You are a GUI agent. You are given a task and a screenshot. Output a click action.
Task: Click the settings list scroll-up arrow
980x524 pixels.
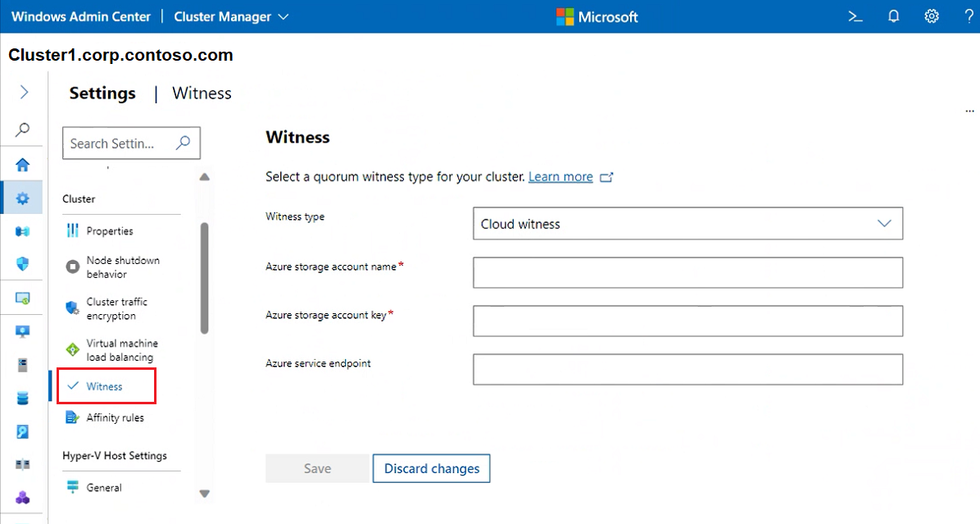pos(204,177)
